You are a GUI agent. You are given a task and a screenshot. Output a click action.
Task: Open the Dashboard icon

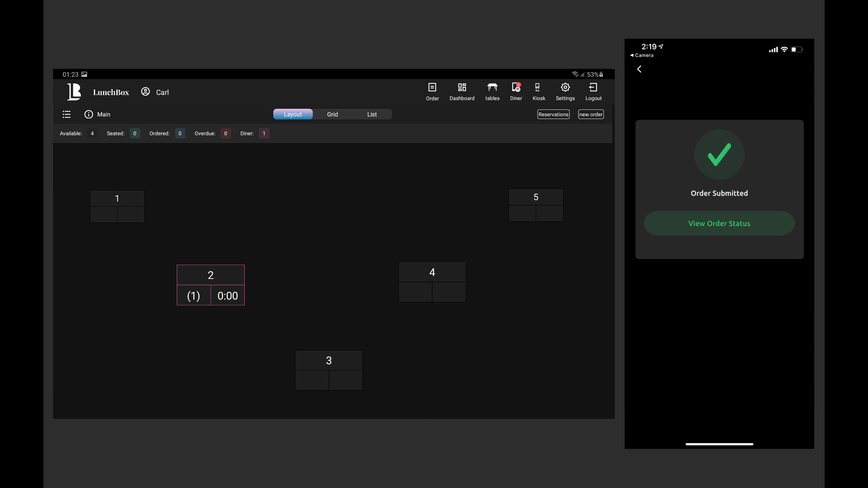(x=462, y=91)
